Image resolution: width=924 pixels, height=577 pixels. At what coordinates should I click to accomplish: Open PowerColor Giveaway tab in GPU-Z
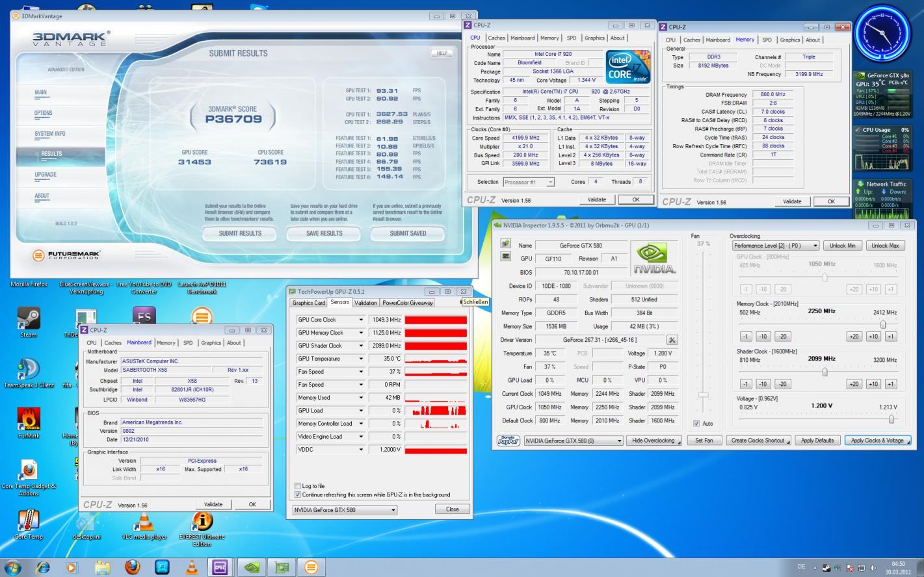click(x=407, y=303)
